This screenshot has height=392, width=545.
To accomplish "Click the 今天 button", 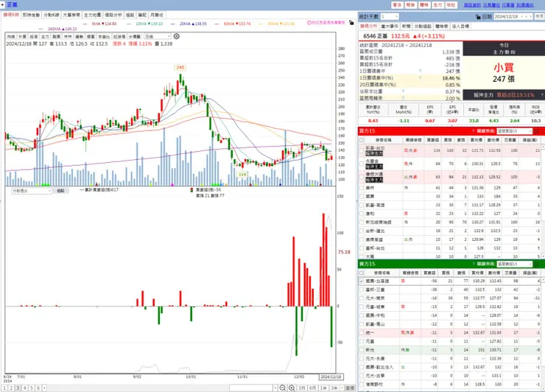I will [539, 16].
